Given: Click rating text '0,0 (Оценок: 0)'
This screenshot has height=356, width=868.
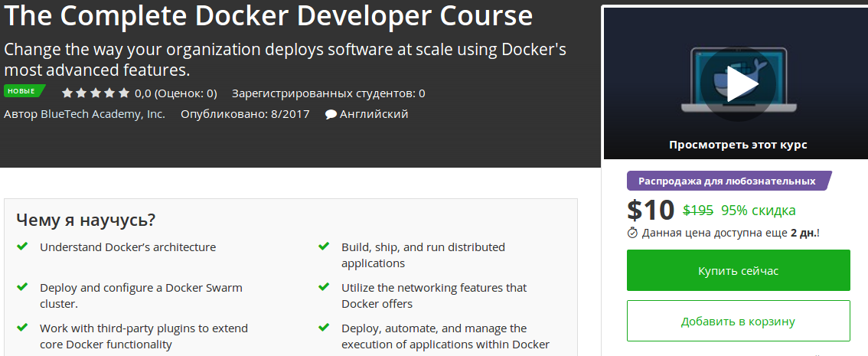Looking at the screenshot, I should click(176, 93).
